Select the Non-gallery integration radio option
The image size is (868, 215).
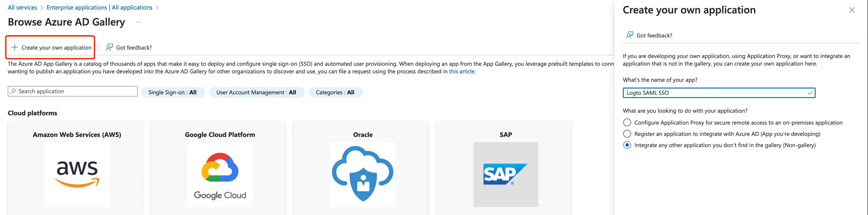point(627,145)
